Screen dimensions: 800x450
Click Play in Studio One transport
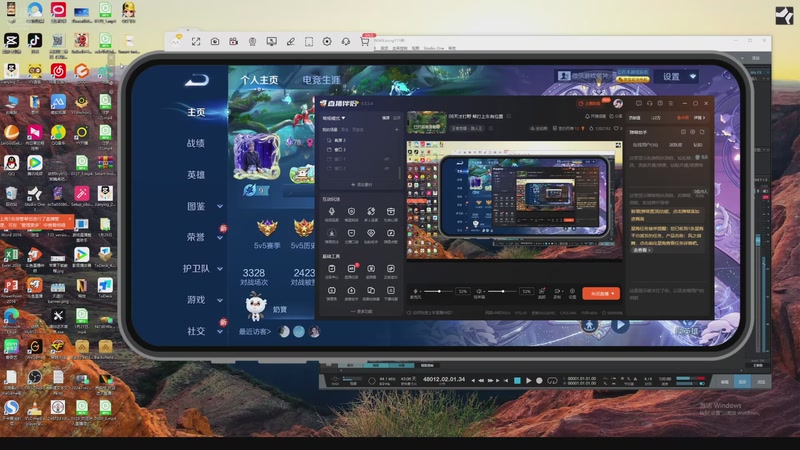tap(529, 381)
